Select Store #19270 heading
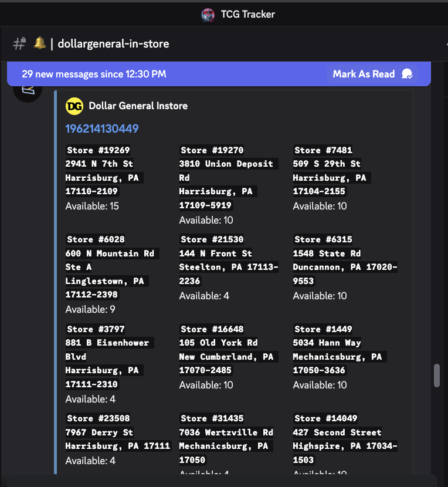Screen dimensions: 448x487 pos(212,150)
